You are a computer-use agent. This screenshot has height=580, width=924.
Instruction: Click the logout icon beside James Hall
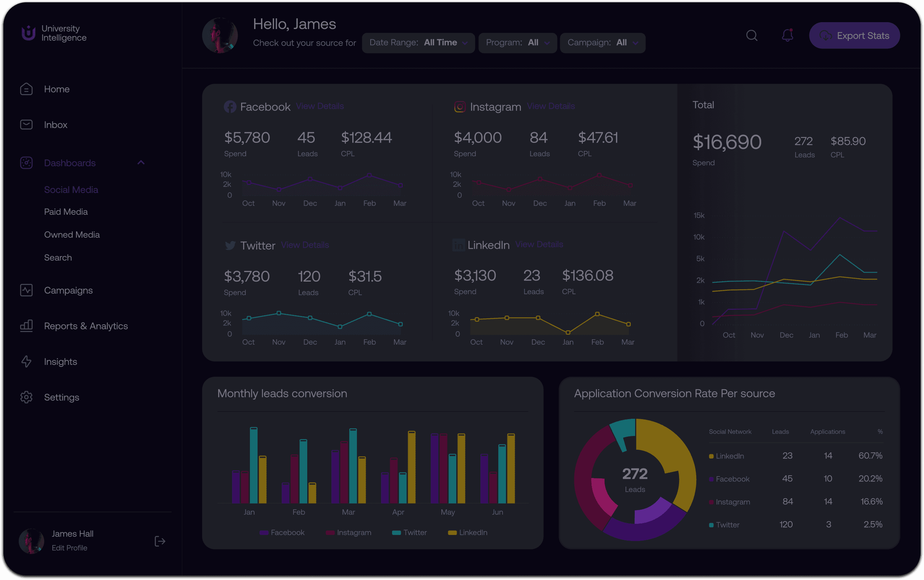160,541
